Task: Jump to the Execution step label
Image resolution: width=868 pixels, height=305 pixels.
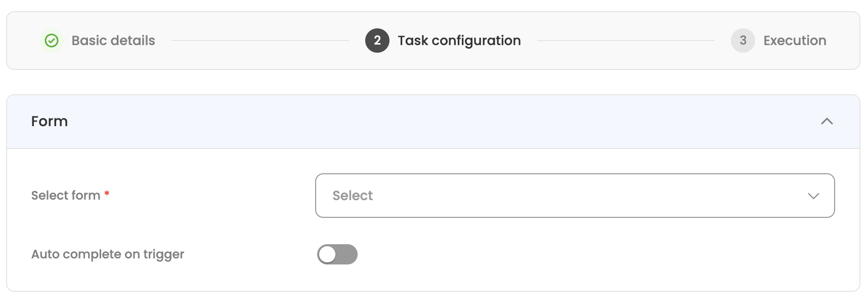Action: 794,41
